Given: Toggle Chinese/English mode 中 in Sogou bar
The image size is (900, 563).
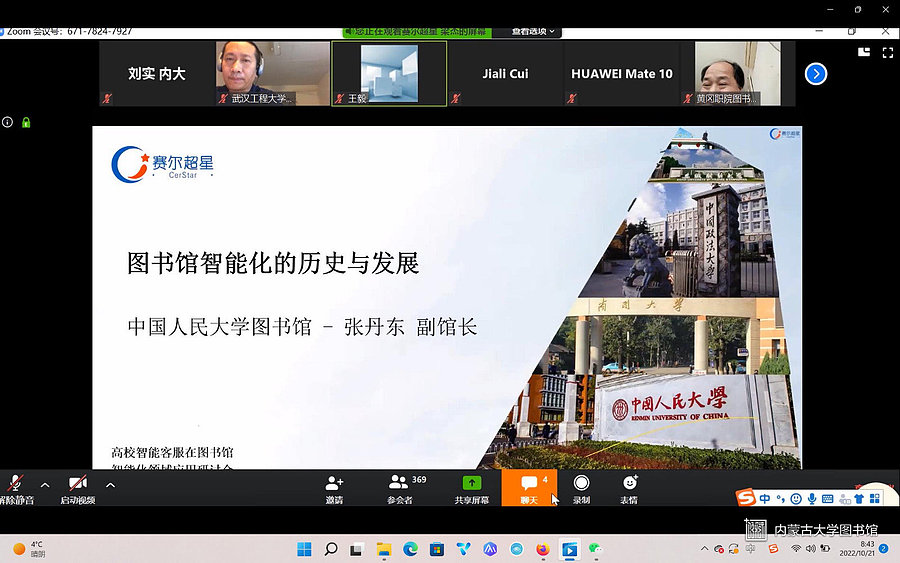Looking at the screenshot, I should point(765,499).
